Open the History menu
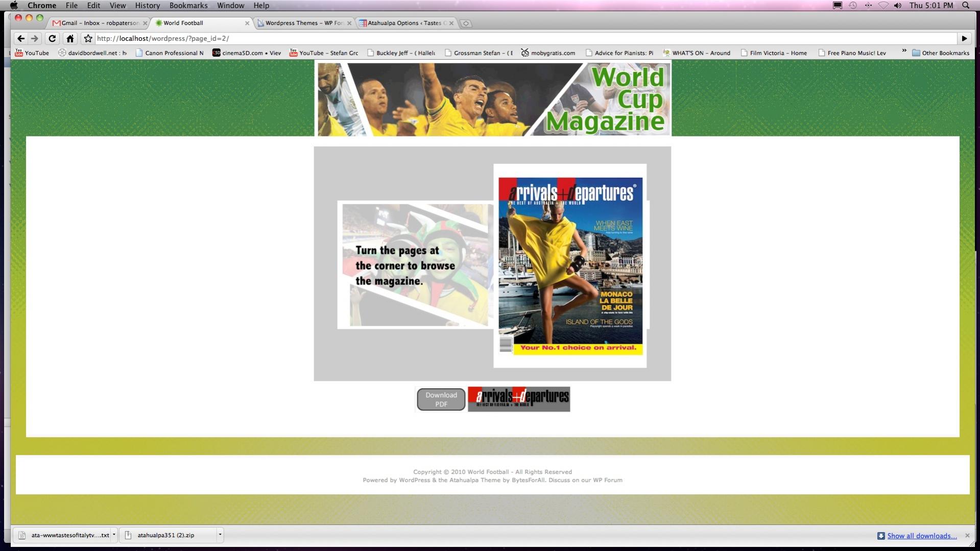Image resolution: width=980 pixels, height=551 pixels. click(148, 5)
